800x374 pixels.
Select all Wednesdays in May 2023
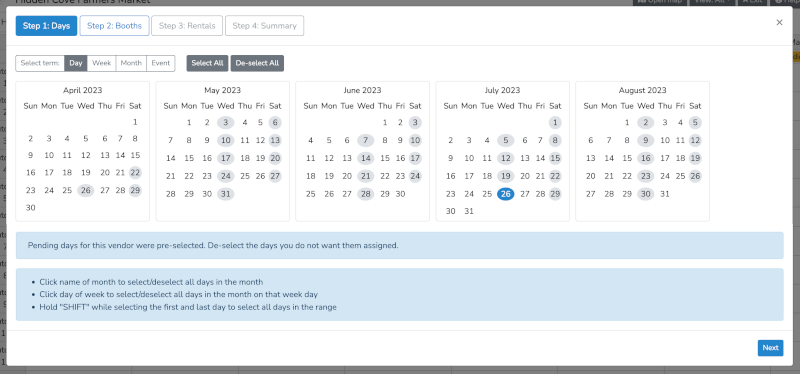coord(226,106)
